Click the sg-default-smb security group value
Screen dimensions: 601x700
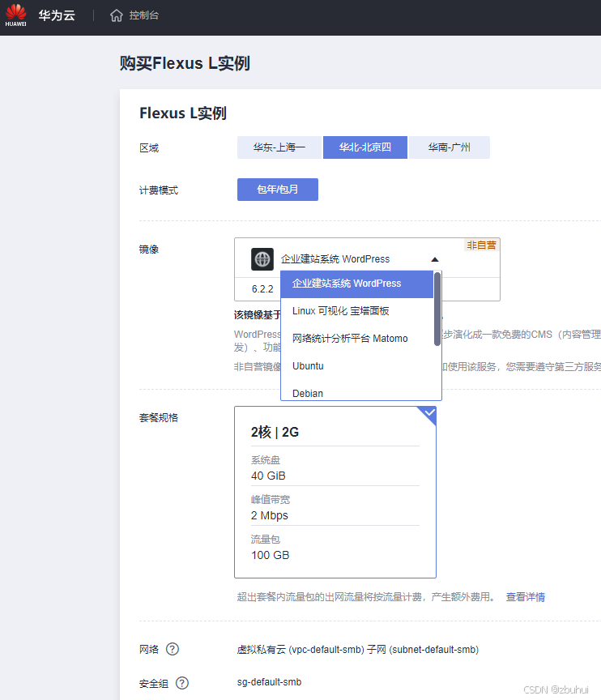[x=269, y=682]
